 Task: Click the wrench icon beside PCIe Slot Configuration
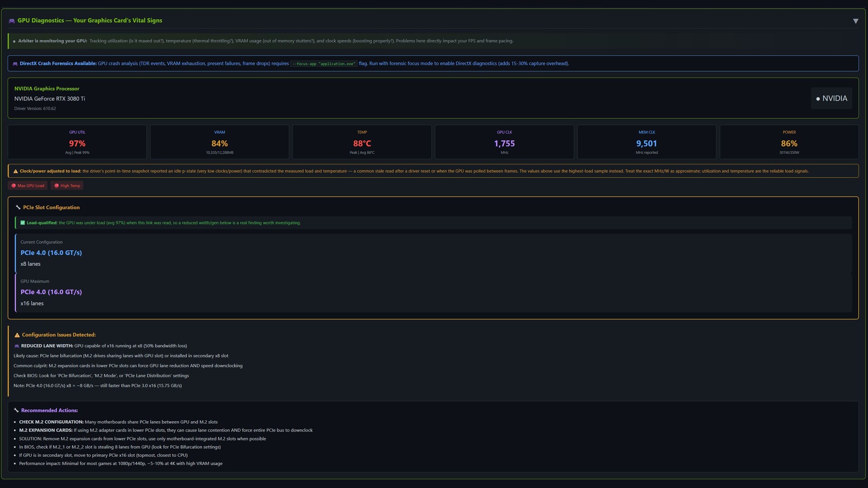coord(18,207)
